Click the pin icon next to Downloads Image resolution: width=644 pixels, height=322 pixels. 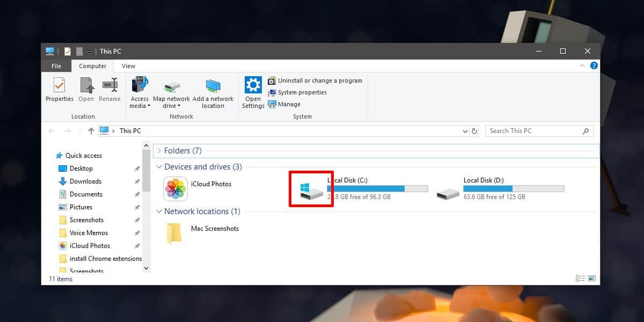(137, 181)
